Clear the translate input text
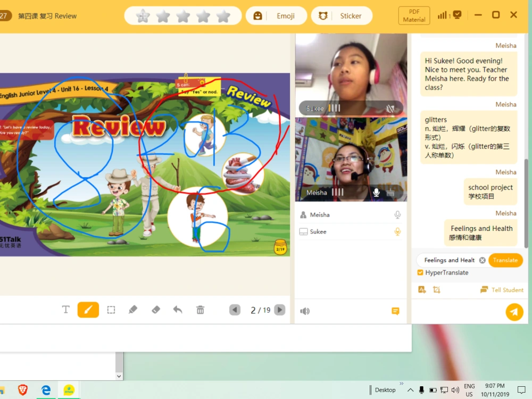This screenshot has width=532, height=399. click(x=482, y=260)
